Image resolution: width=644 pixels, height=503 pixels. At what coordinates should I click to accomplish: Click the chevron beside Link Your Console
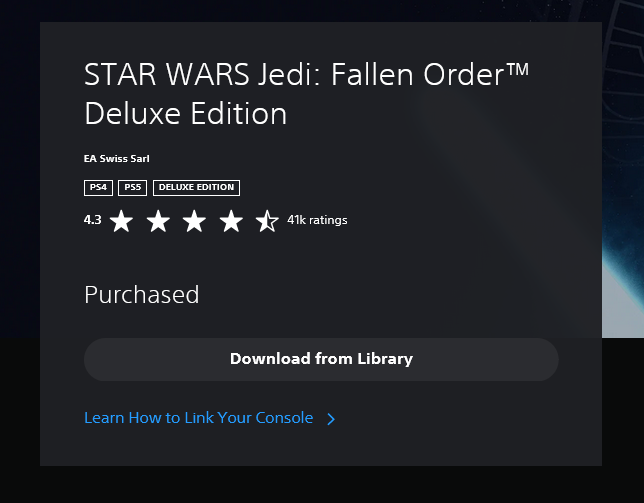coord(331,419)
